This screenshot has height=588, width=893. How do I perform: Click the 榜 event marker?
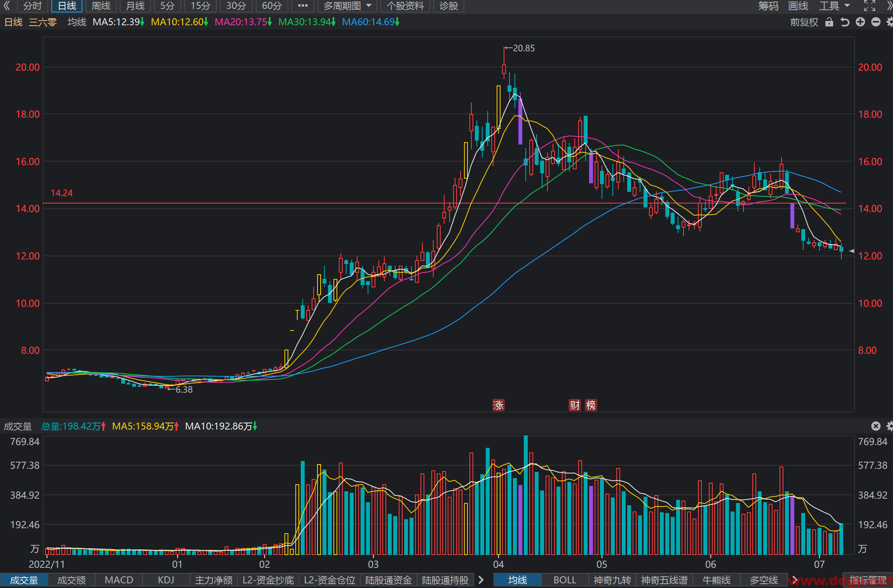tap(591, 405)
